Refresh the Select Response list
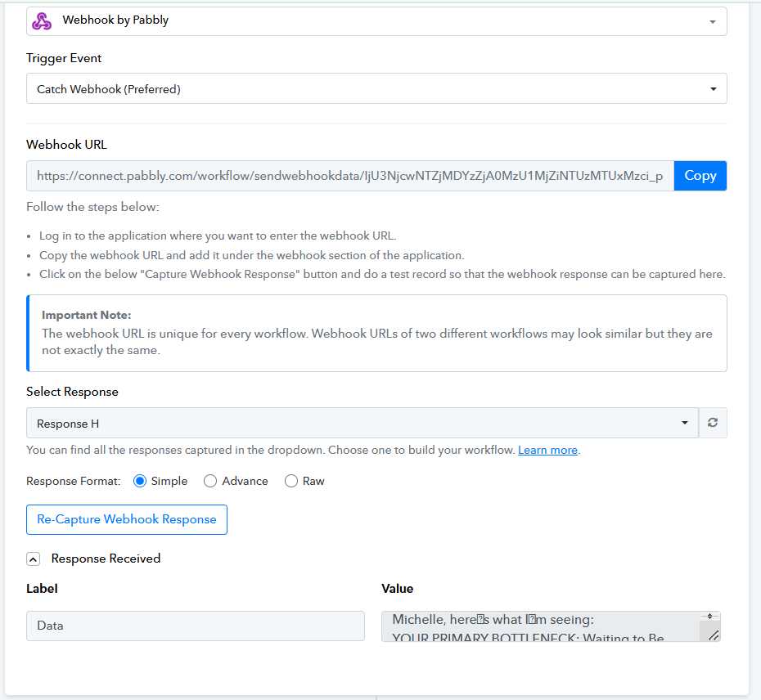The width and height of the screenshot is (761, 700). pyautogui.click(x=713, y=423)
